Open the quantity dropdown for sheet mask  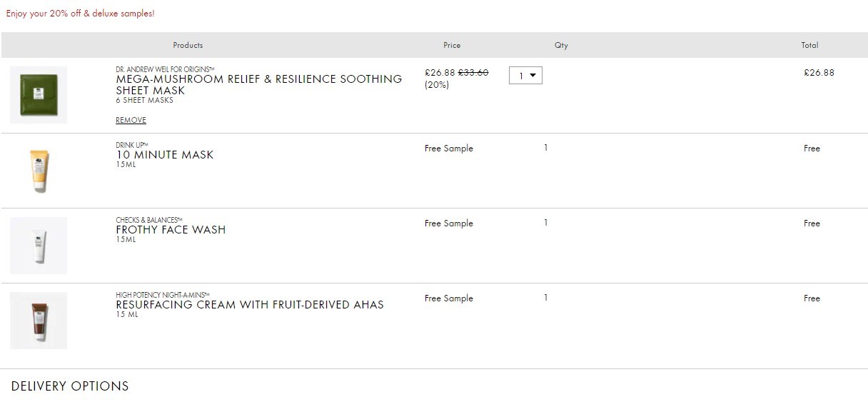click(525, 75)
